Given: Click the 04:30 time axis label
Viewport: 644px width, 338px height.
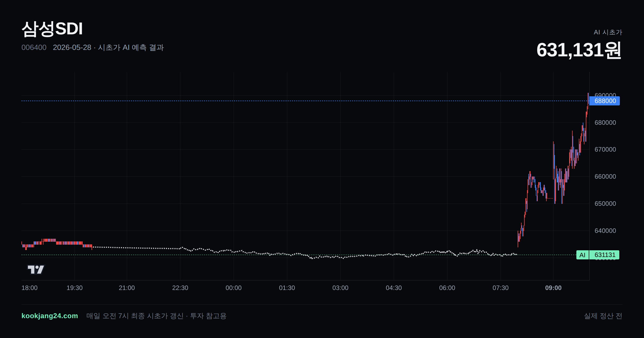Looking at the screenshot, I should (394, 288).
